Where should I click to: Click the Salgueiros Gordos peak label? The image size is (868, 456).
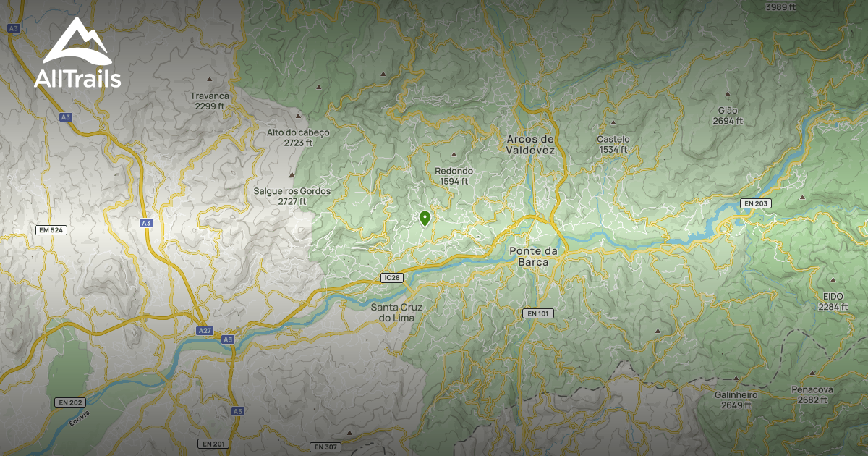(x=292, y=196)
